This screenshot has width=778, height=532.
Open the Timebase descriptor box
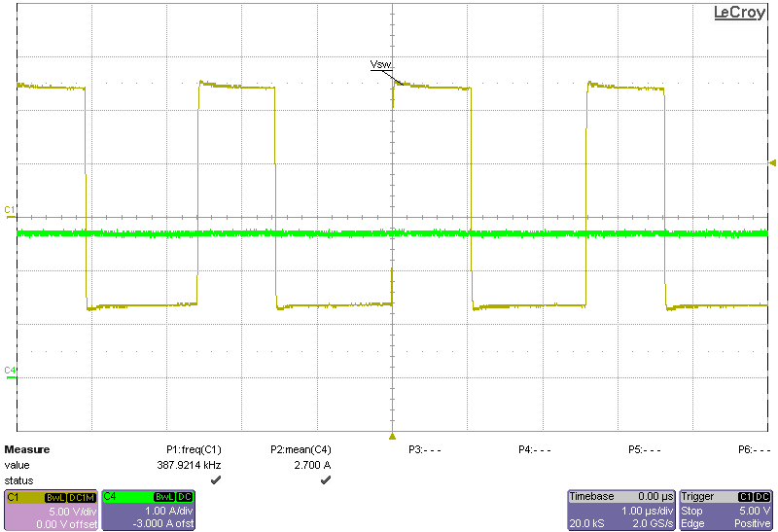[621, 511]
